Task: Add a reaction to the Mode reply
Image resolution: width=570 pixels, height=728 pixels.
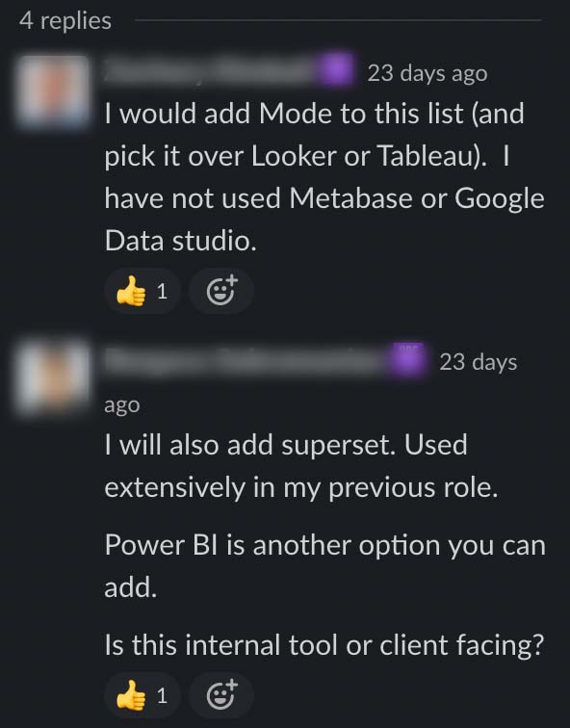Action: click(x=220, y=291)
